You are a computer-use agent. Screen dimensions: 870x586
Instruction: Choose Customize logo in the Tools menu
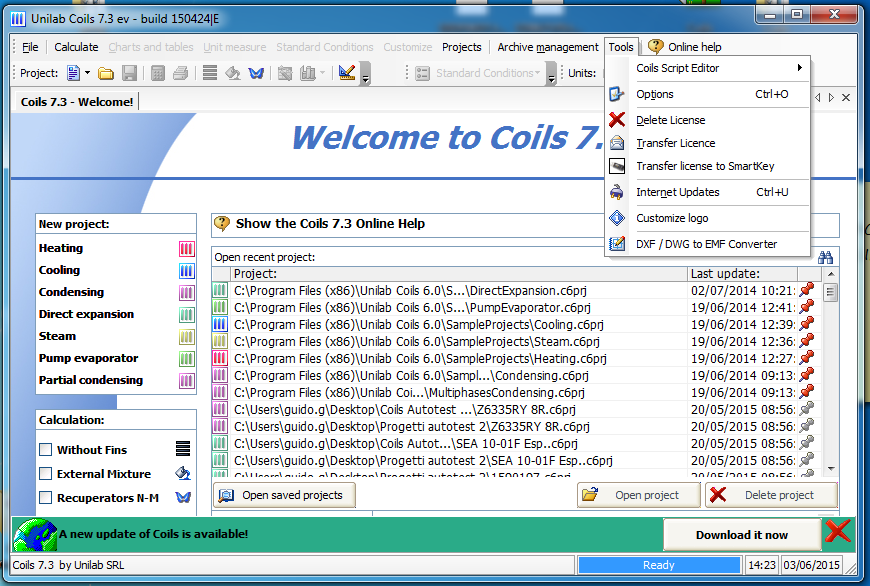pos(707,218)
